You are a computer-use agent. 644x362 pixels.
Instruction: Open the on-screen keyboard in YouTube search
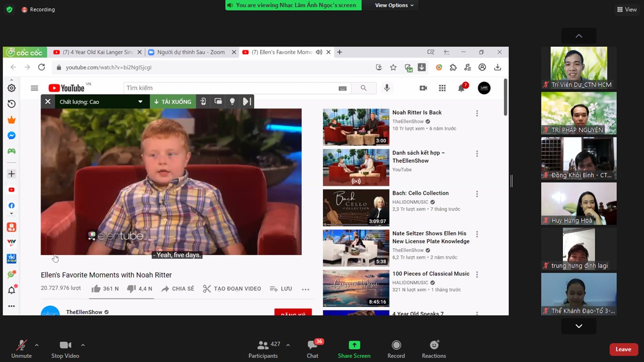click(343, 88)
